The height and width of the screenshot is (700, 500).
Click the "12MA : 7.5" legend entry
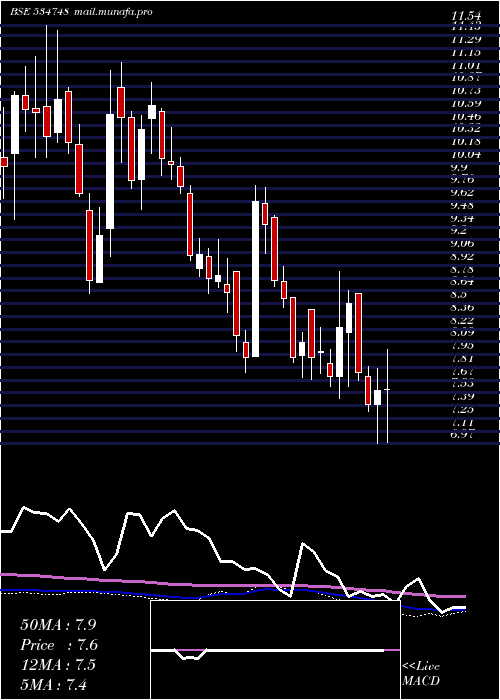click(58, 664)
